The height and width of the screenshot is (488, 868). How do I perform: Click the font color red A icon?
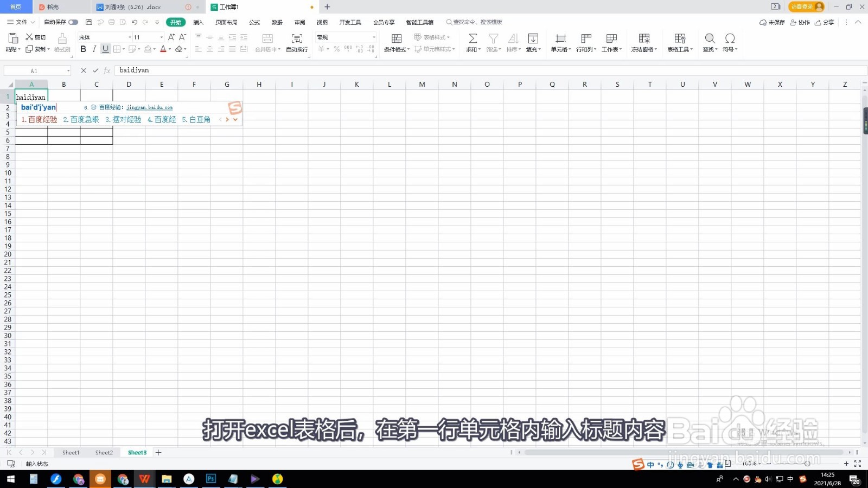(x=163, y=49)
